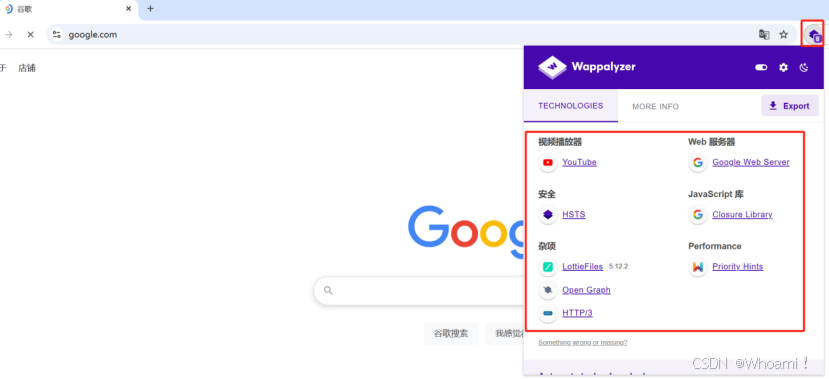This screenshot has height=379, width=829.
Task: Click the 安全 category heading
Action: (x=547, y=194)
